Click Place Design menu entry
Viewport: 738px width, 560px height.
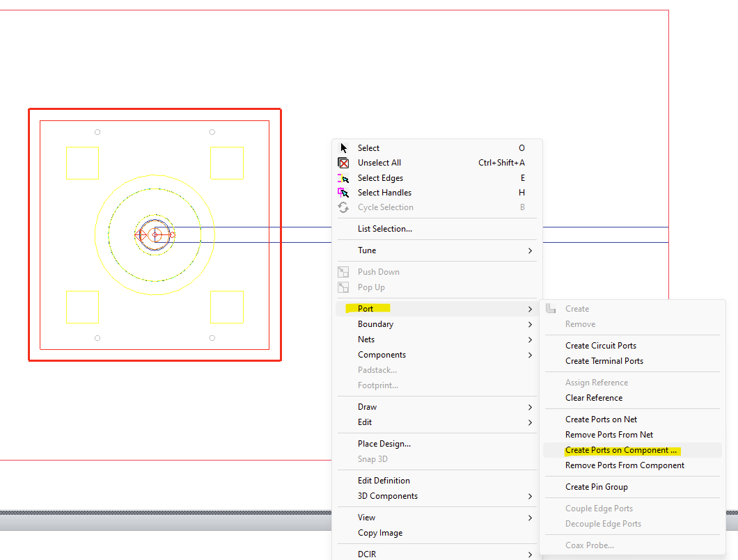(384, 443)
